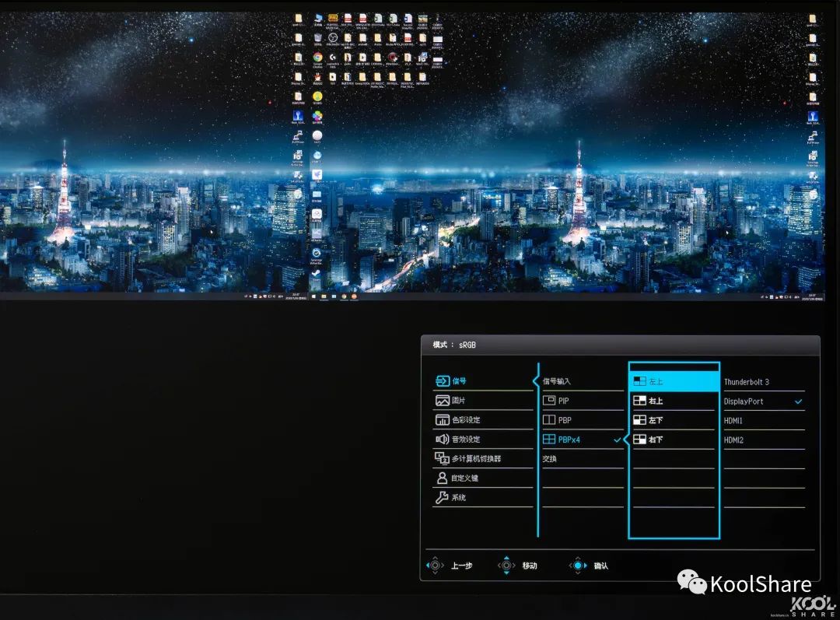840x620 pixels.
Task: Choose HDMI2 as the input source
Action: click(764, 440)
